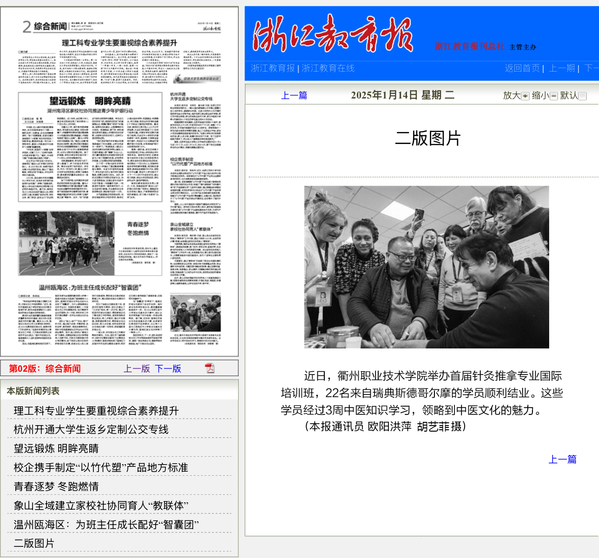
Task: Click 温州瓯海区 headline on page thumbnail
Action: 90,287
